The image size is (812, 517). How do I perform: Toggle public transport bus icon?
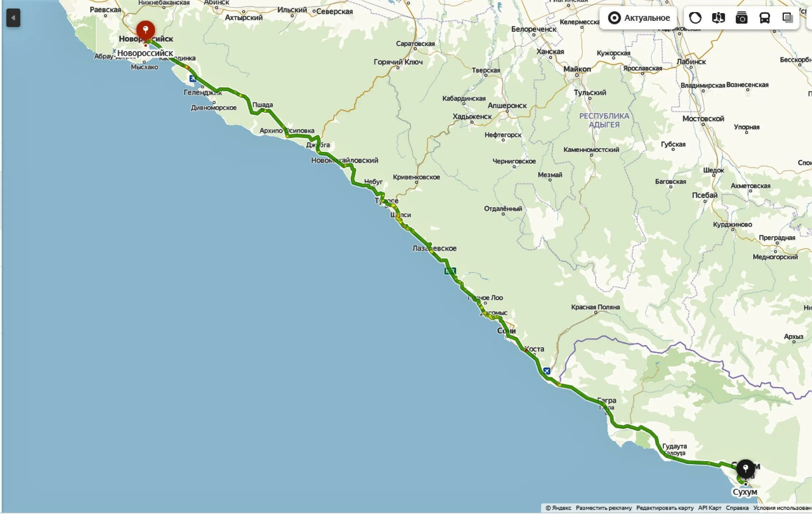pyautogui.click(x=765, y=18)
